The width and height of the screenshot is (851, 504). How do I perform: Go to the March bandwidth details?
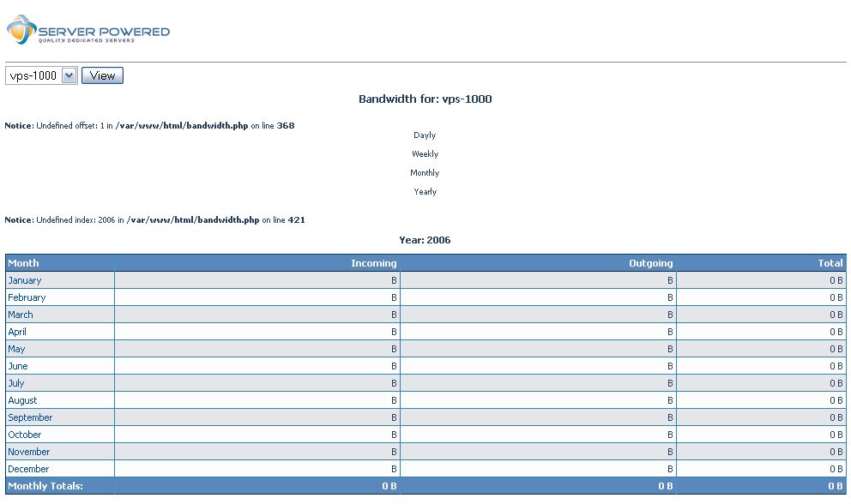coord(21,315)
